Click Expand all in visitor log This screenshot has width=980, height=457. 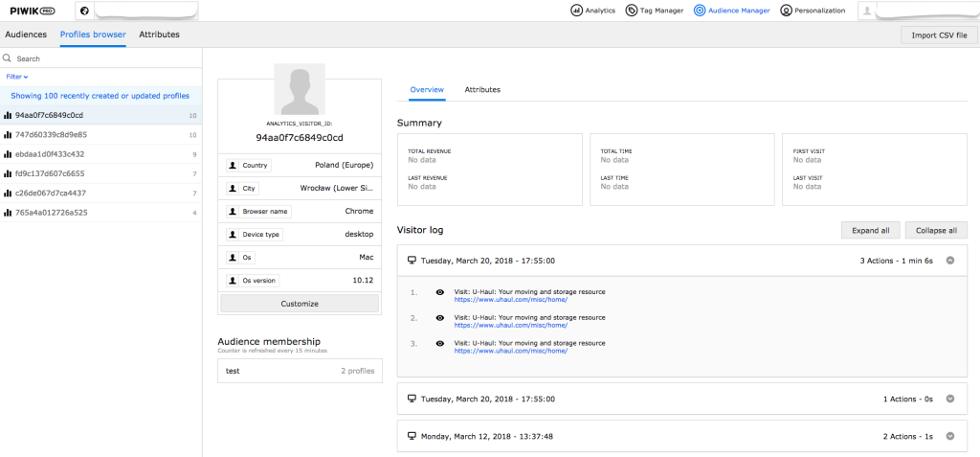pyautogui.click(x=871, y=230)
